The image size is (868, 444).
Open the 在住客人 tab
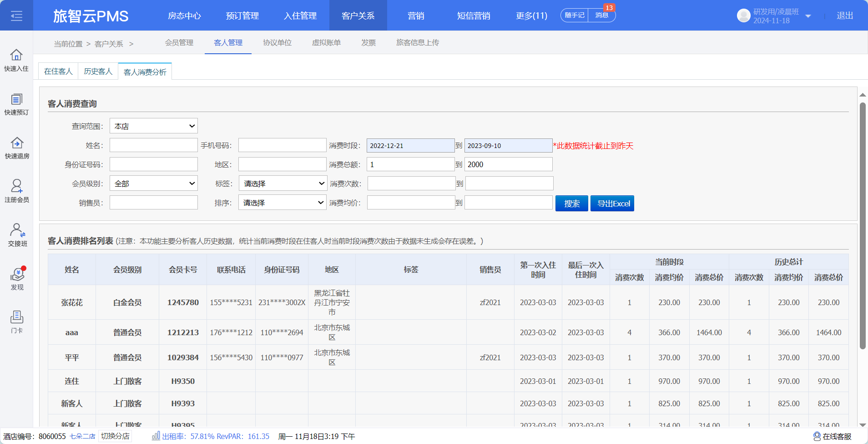pos(58,71)
